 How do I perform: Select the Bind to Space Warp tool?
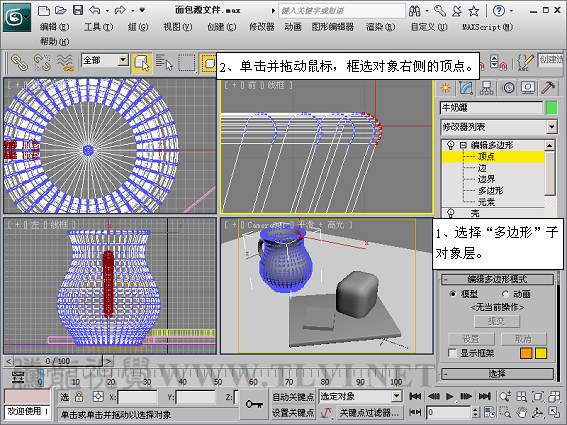point(65,62)
